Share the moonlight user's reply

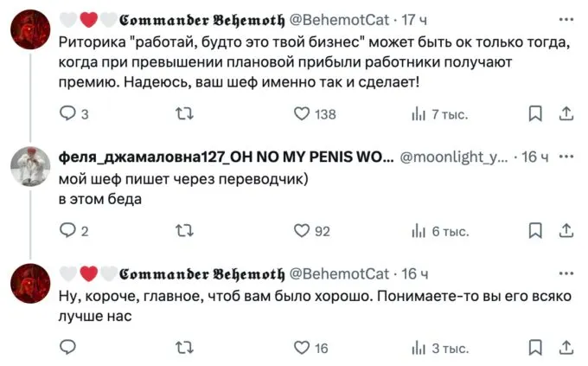(567, 230)
